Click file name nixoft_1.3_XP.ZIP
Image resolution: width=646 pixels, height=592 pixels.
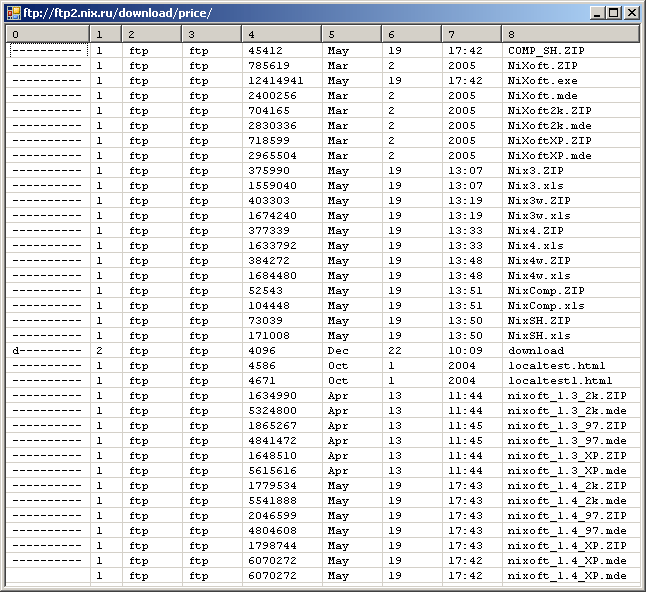pyautogui.click(x=567, y=456)
